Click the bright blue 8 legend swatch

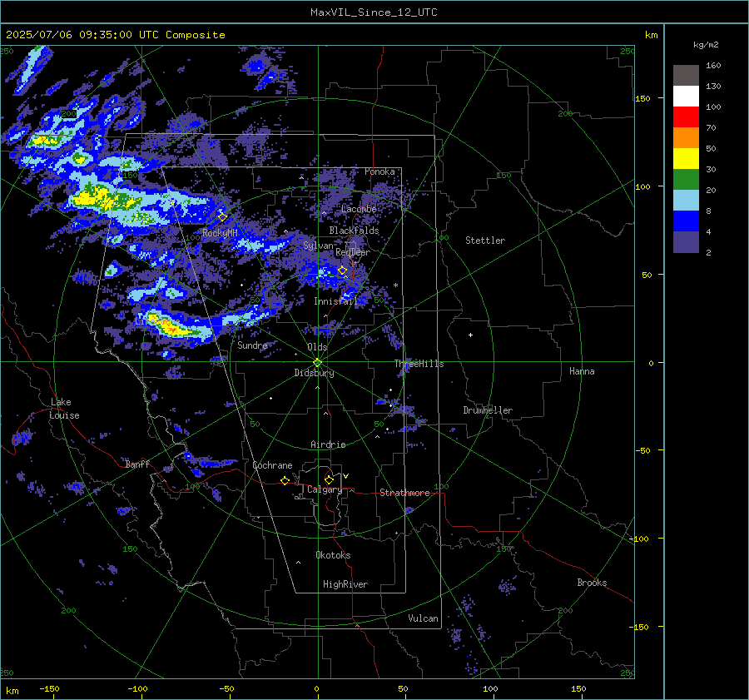tap(686, 221)
